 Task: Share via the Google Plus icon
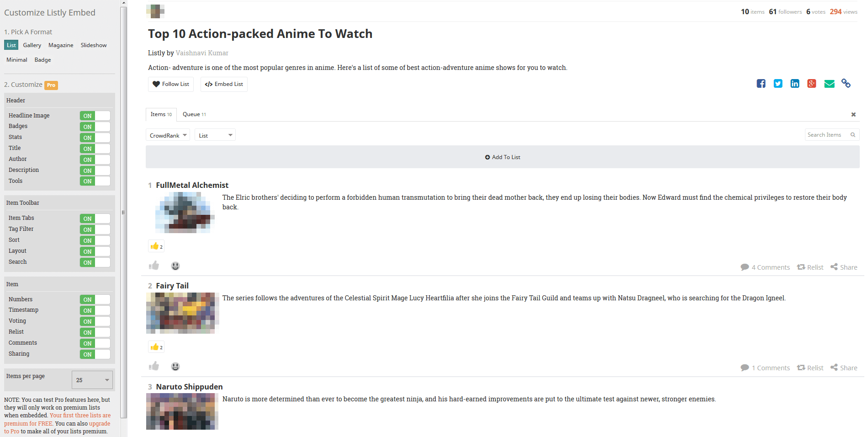pyautogui.click(x=811, y=84)
